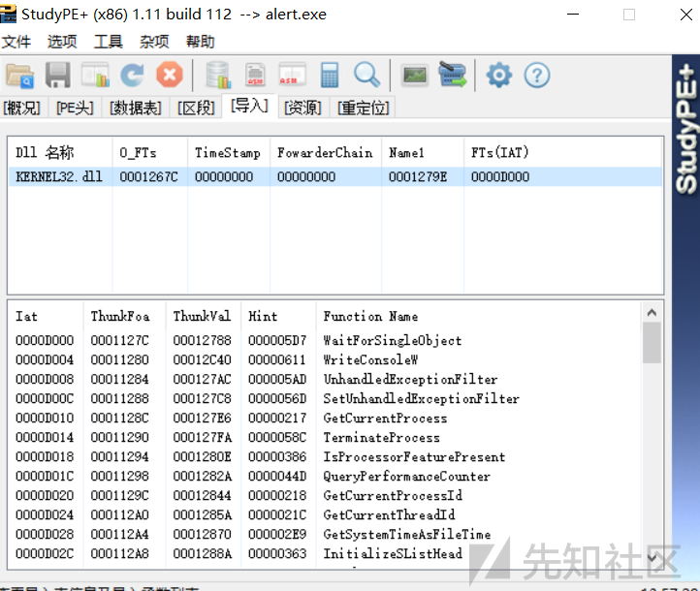Switch to the [区段] tab

196,108
